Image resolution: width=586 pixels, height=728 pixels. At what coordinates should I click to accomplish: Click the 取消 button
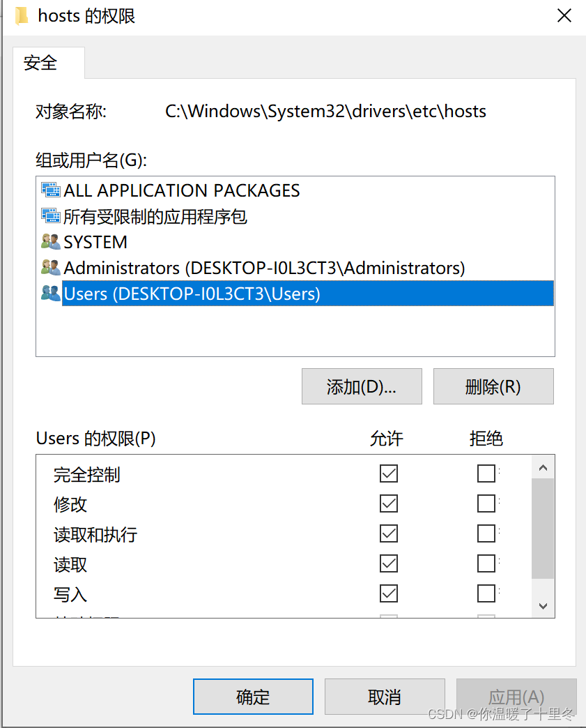(x=385, y=696)
